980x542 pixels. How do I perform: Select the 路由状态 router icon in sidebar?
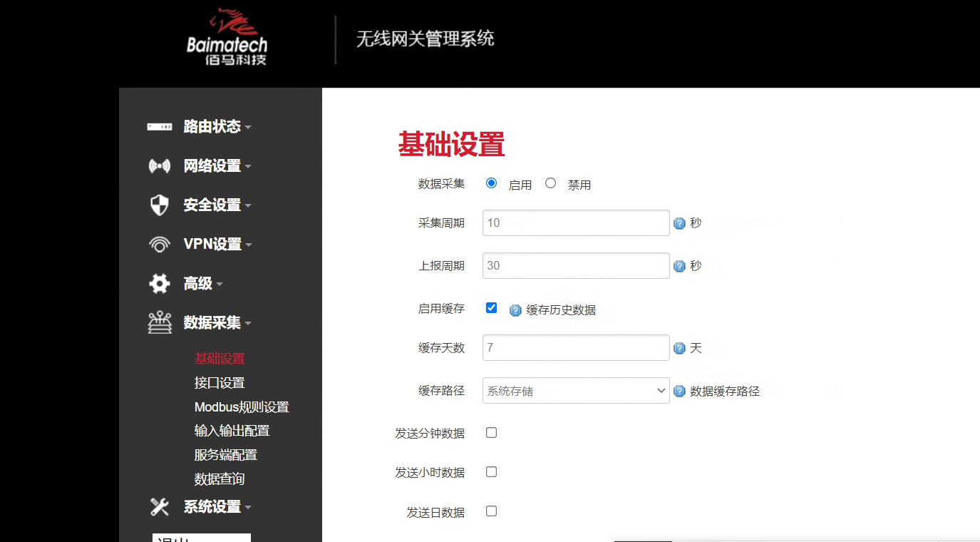click(158, 126)
